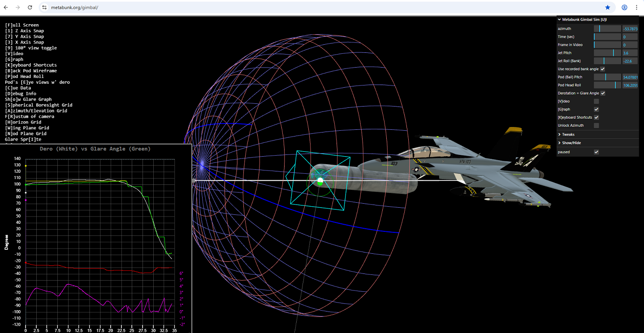Screen dimensions: 644x333
Task: Click the Jet Pitch value field
Action: [630, 53]
